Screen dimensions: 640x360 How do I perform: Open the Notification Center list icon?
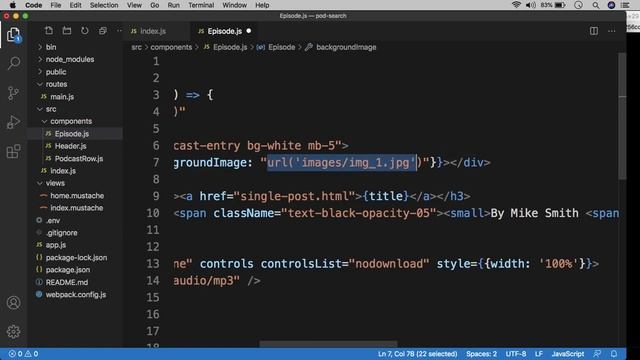(625, 5)
